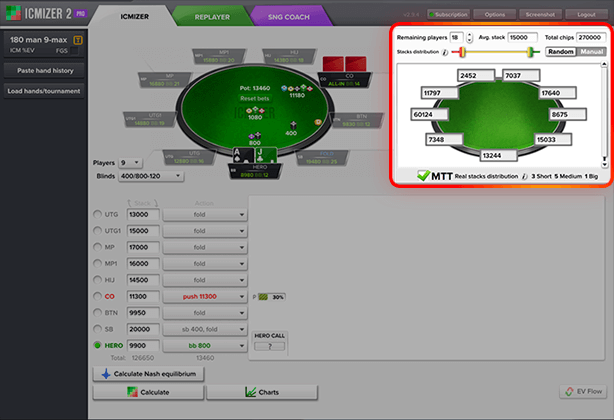614x420 pixels.
Task: Open the Players count dropdown
Action: [130, 162]
